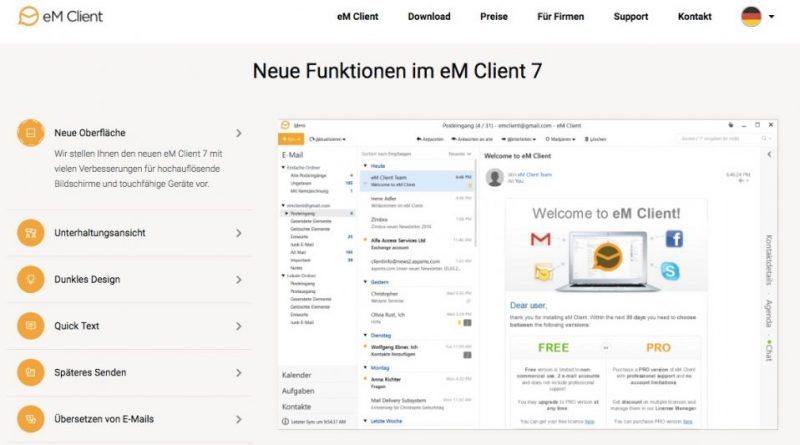Click the eM Client 7 interface screenshot

(x=528, y=275)
